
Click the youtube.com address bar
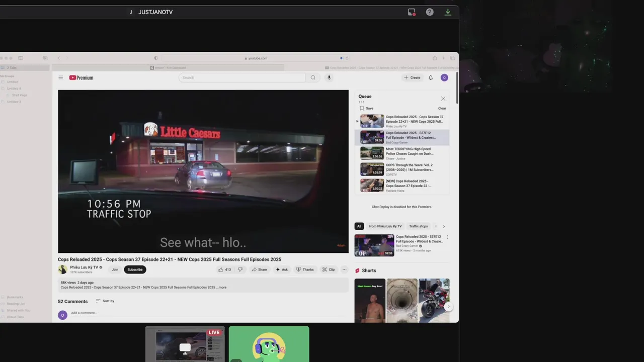(256, 58)
